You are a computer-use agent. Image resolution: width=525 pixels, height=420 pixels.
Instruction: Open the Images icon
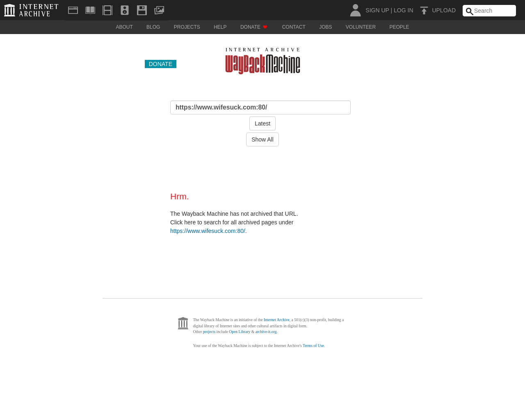tap(159, 10)
